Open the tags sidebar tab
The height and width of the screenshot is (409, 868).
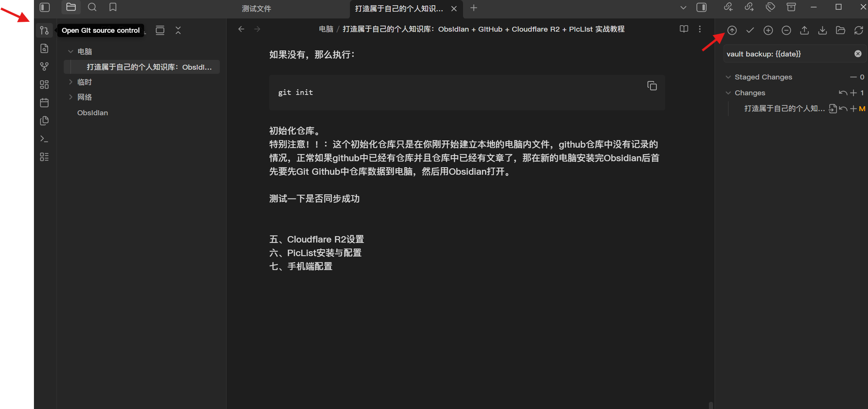point(770,7)
